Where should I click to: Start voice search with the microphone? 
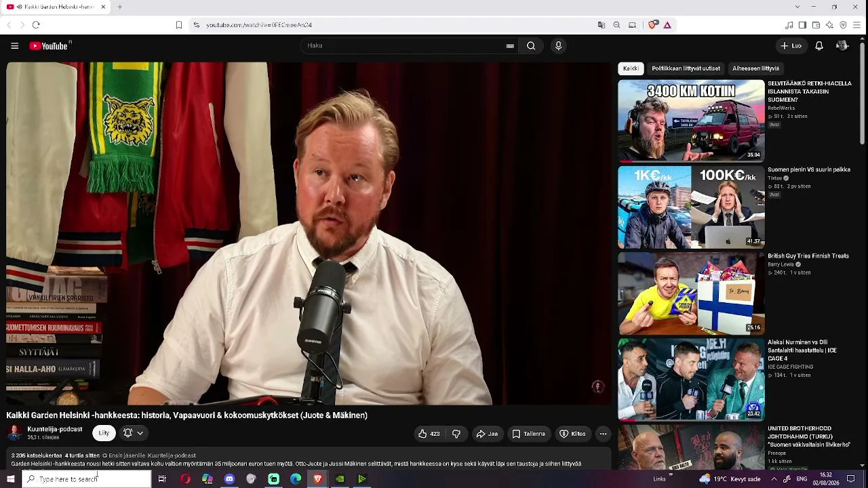coord(558,46)
